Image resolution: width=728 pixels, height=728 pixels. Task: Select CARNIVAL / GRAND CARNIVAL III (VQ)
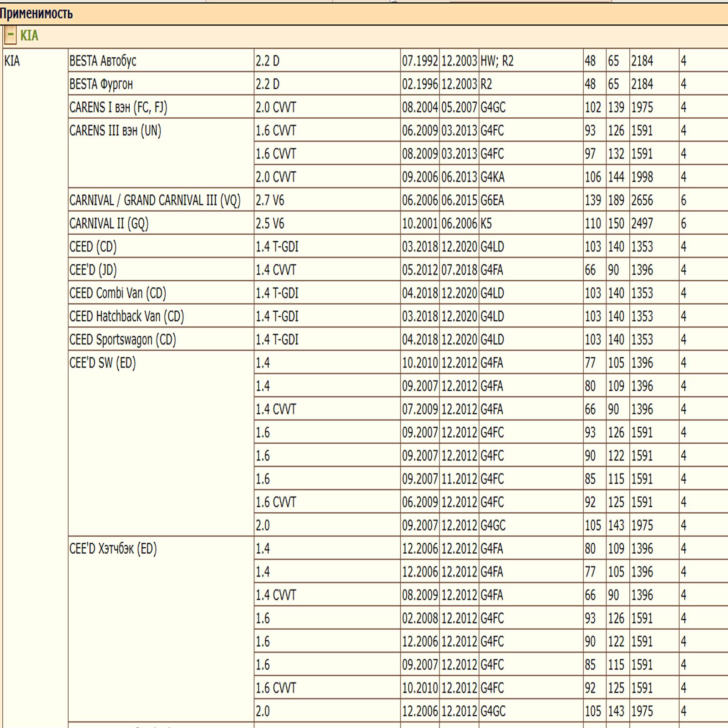pyautogui.click(x=155, y=200)
